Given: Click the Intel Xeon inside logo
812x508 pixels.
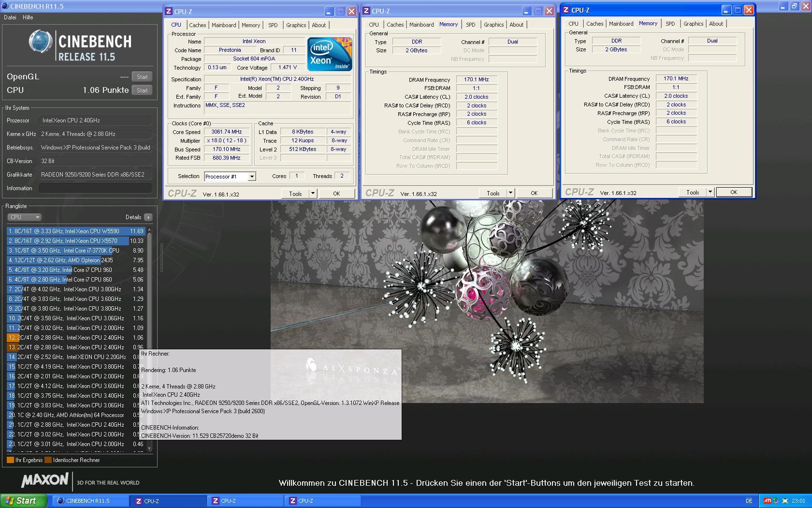Looking at the screenshot, I should [330, 54].
